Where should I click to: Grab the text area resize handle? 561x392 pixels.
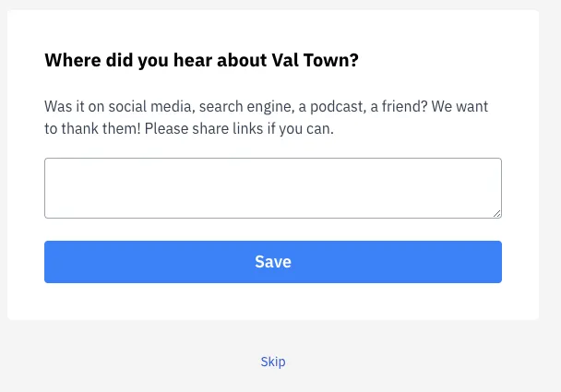click(496, 213)
